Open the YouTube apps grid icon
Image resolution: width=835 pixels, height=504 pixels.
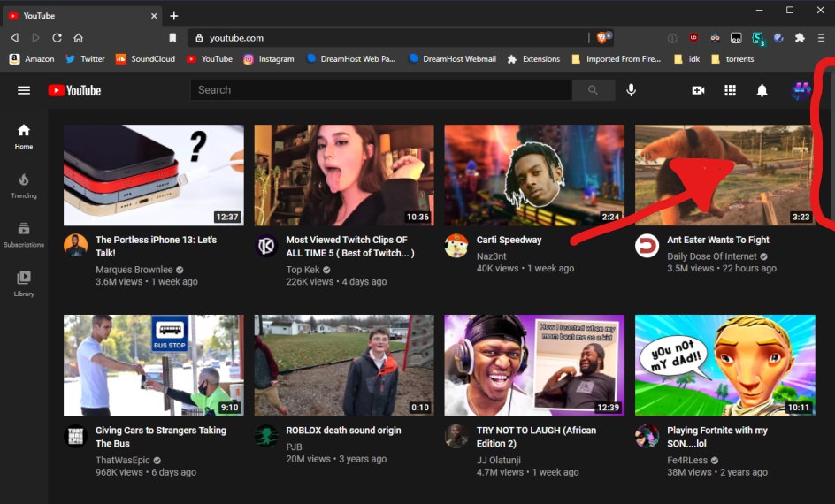(x=730, y=90)
